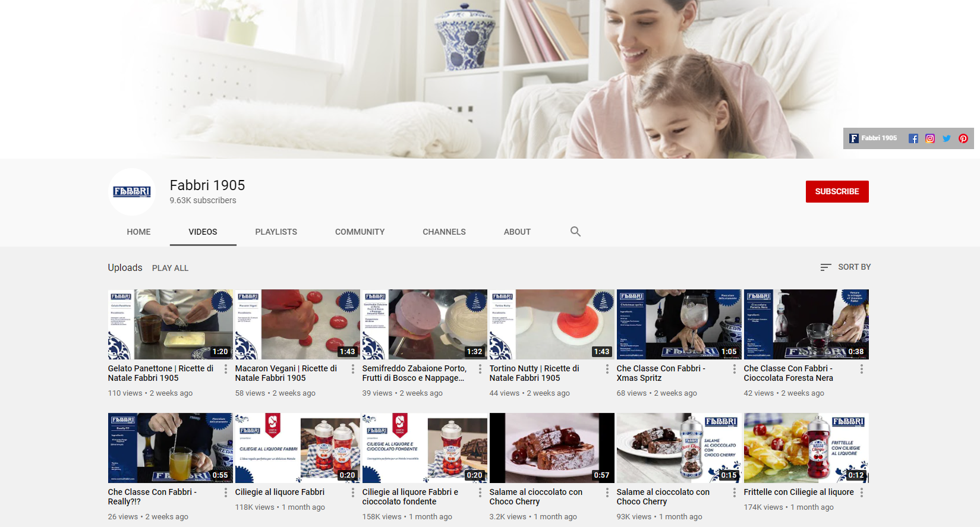
Task: Click the Fabbri 1905 channel name
Action: 207,185
